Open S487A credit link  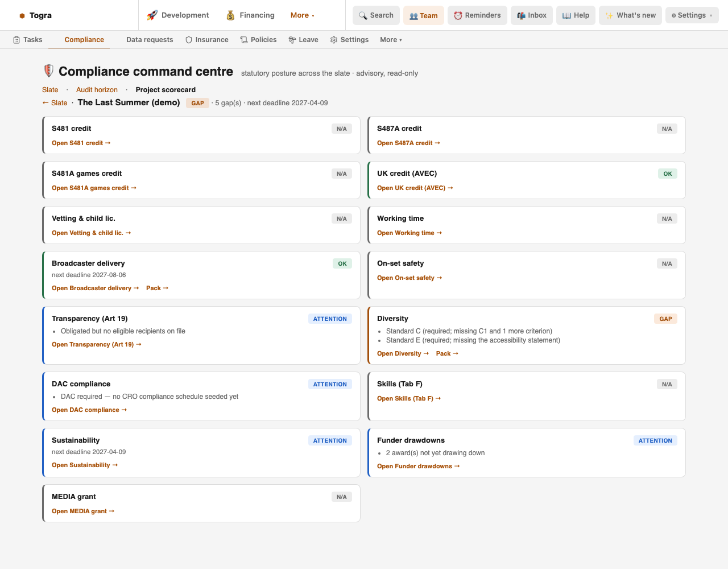point(408,143)
